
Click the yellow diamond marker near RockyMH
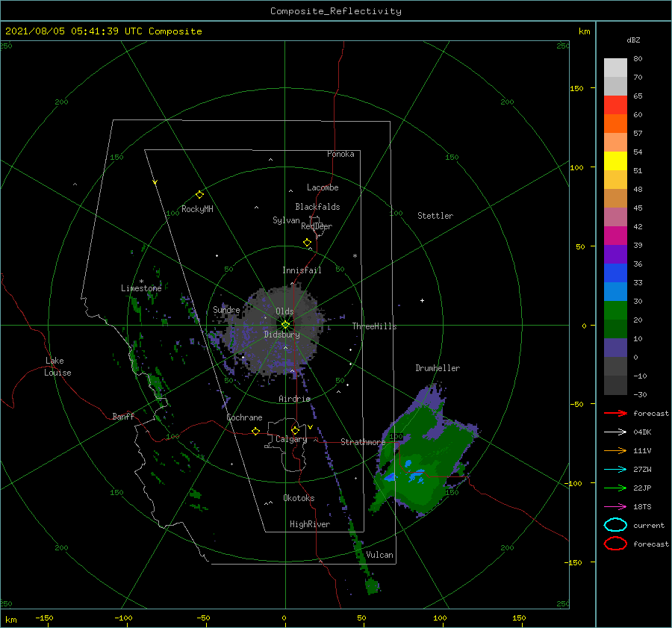[x=199, y=195]
